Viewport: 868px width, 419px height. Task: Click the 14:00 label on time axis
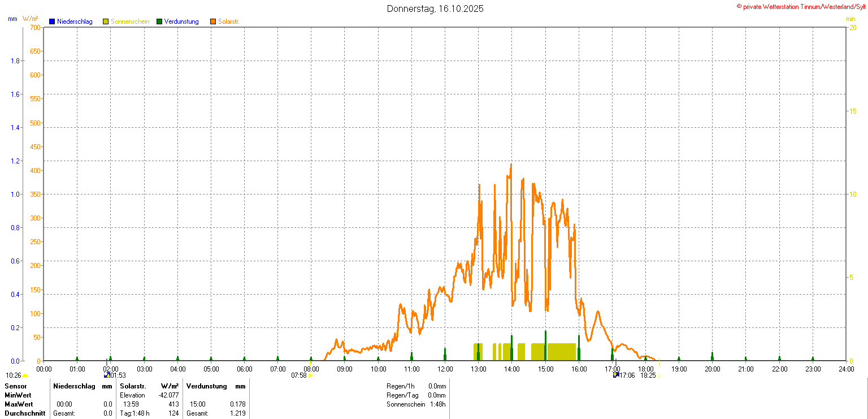pos(512,369)
